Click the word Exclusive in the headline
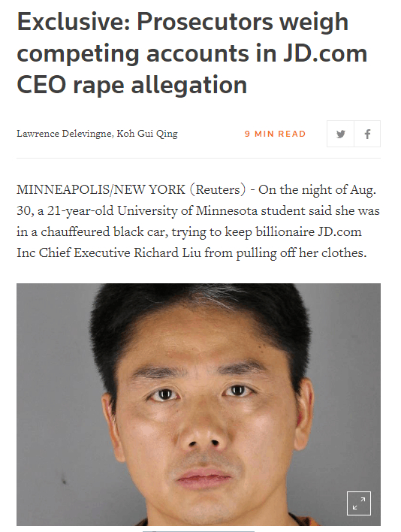 pyautogui.click(x=74, y=22)
